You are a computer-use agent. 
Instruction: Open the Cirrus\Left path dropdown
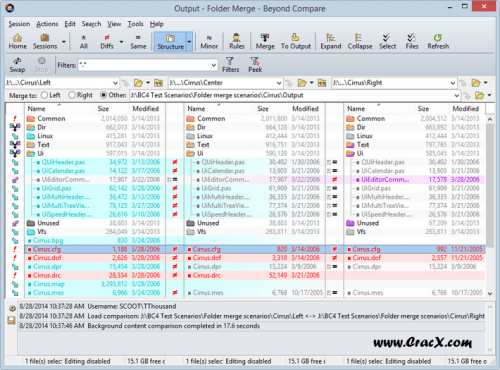point(115,83)
